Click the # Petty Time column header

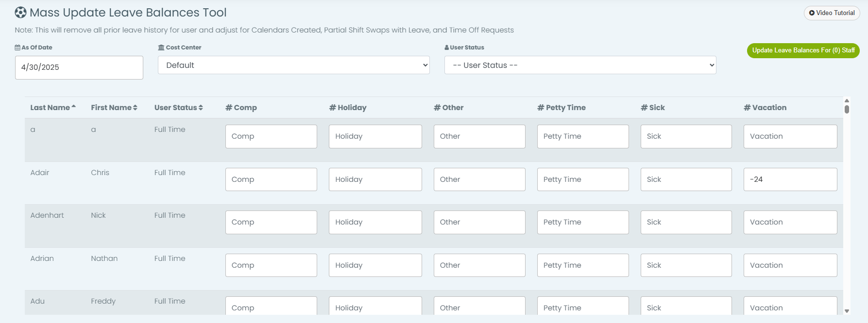click(x=562, y=108)
